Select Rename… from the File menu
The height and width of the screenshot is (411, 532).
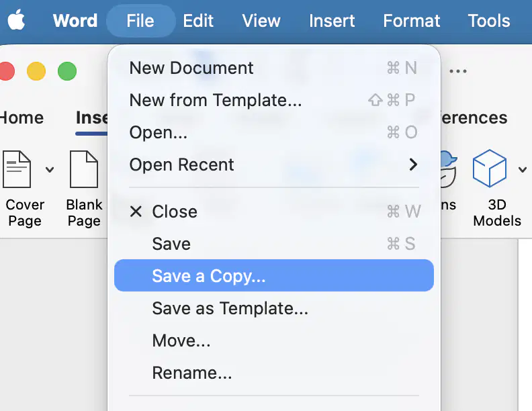pos(274,373)
